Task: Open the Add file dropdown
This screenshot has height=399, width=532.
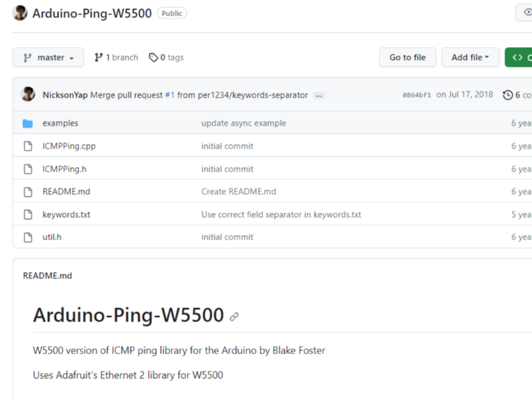Action: 470,58
